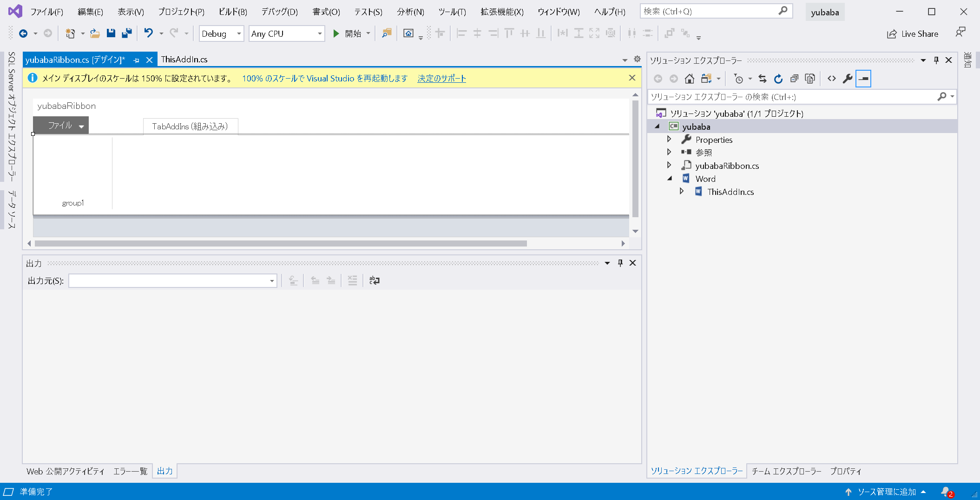Click the designer horizontal scrollbar right arrow
This screenshot has width=980, height=500.
(623, 243)
